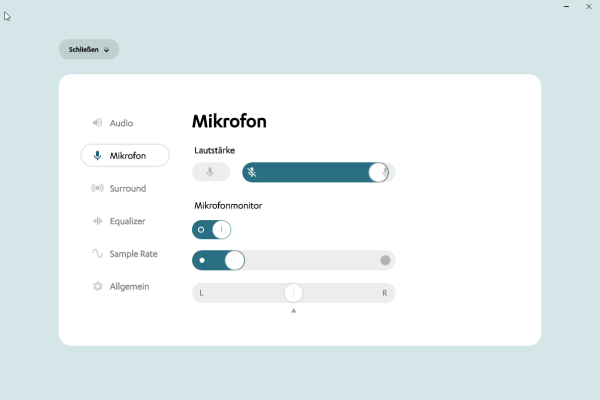This screenshot has width=600, height=400.
Task: Toggle the Mikrofonmonitor switch
Action: [211, 229]
